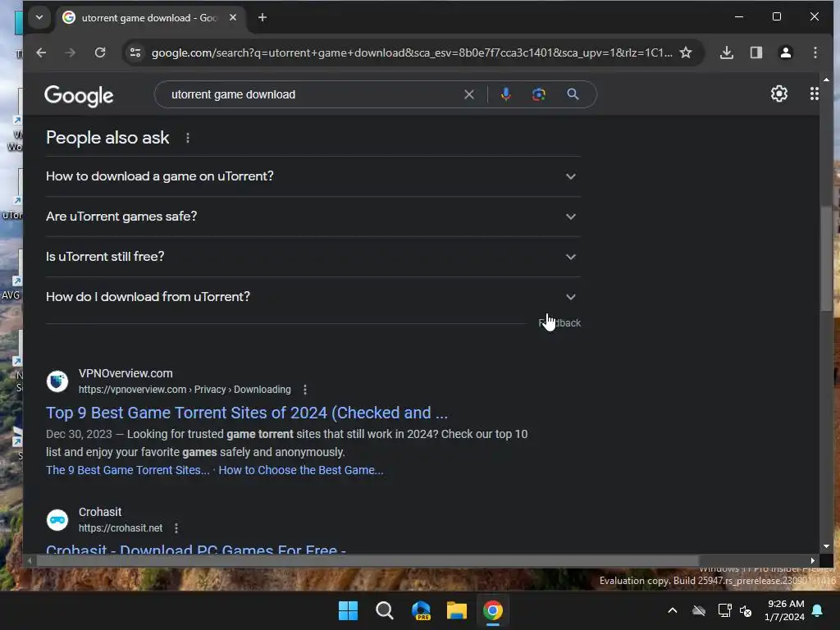Viewport: 840px width, 630px height.
Task: Click the vertical page scrollbar
Action: click(x=826, y=257)
